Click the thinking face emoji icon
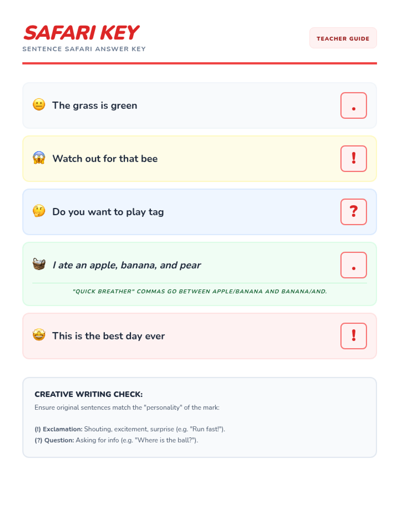The image size is (399, 532). pyautogui.click(x=39, y=211)
